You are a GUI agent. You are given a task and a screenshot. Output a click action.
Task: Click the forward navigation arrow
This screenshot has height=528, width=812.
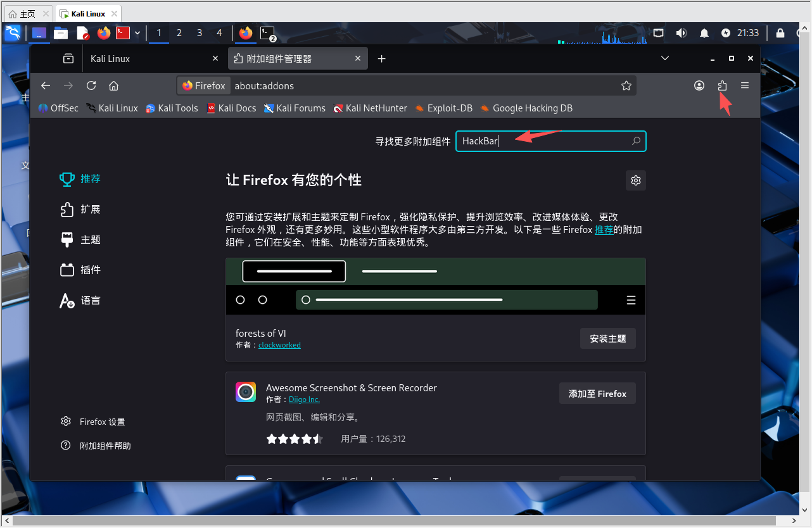[68, 85]
